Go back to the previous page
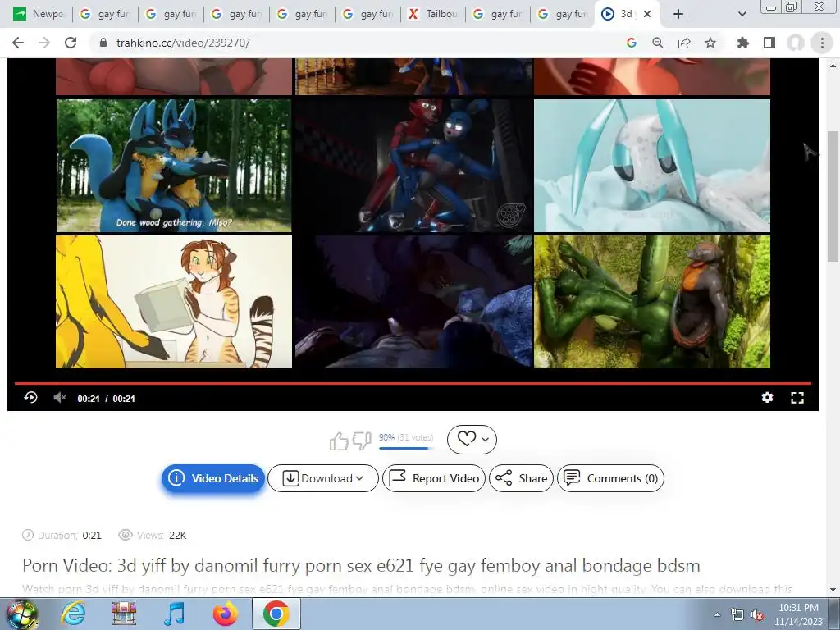The height and width of the screenshot is (630, 840). coord(18,43)
